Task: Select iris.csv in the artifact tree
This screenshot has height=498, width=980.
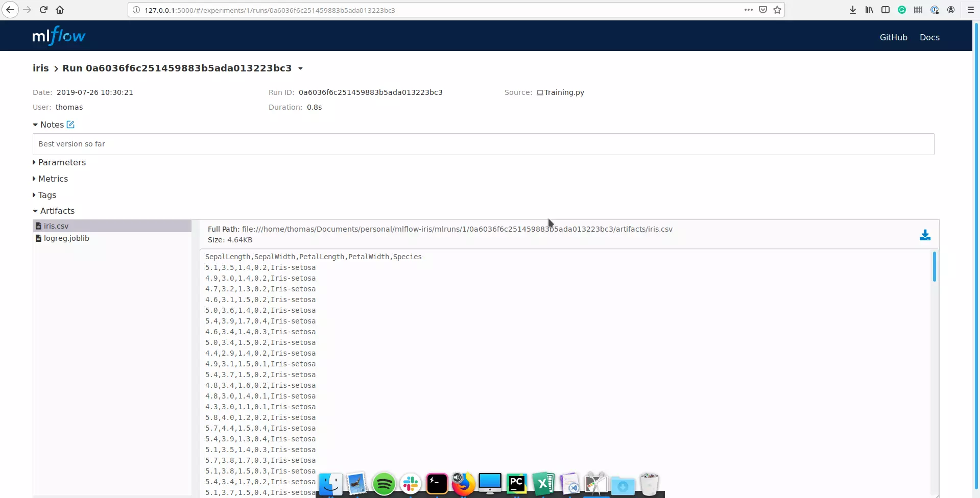Action: pos(56,226)
